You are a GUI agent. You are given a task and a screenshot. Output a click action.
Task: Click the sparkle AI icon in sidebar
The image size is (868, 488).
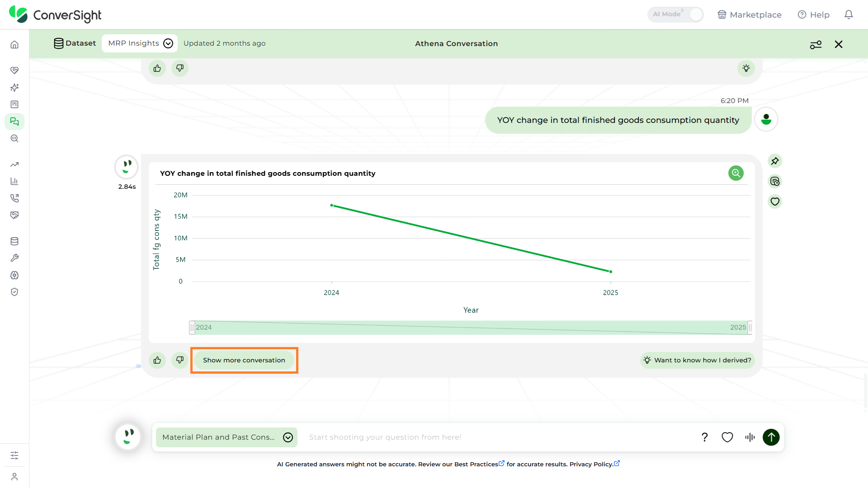click(x=14, y=87)
